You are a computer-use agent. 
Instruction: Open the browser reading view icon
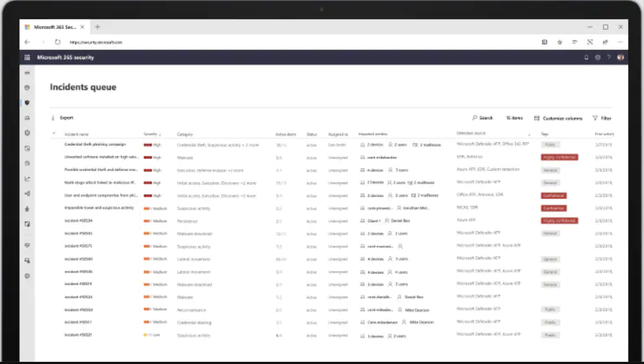click(544, 42)
